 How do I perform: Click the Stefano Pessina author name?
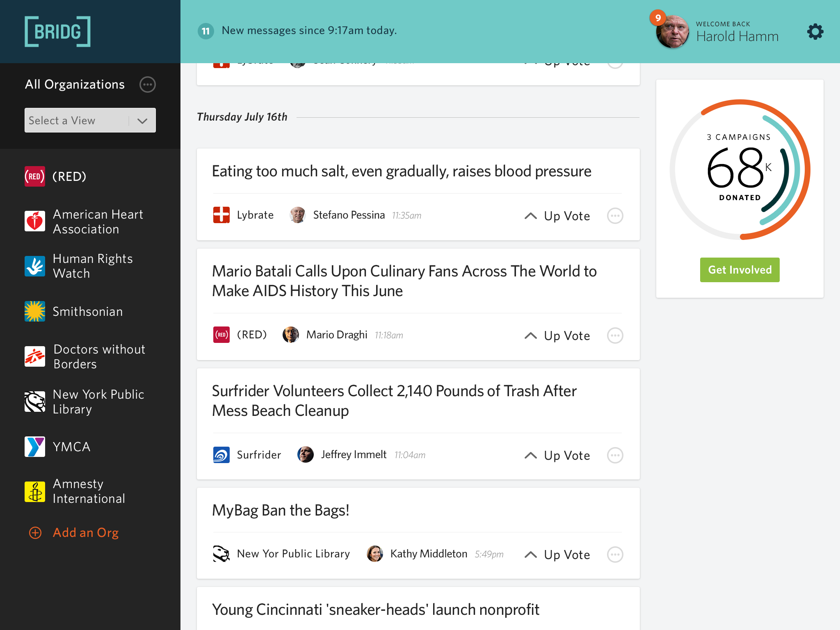pyautogui.click(x=349, y=215)
